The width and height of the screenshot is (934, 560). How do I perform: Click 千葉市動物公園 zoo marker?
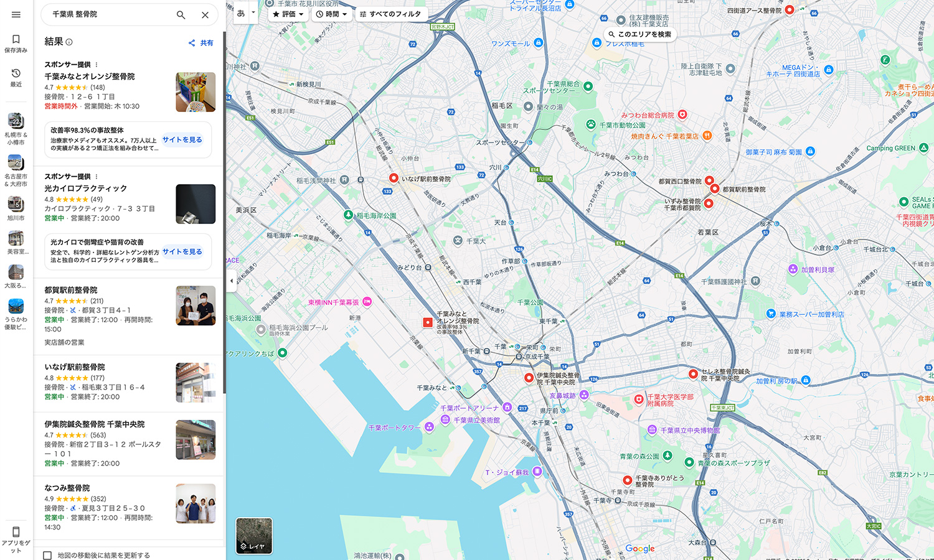click(x=590, y=124)
